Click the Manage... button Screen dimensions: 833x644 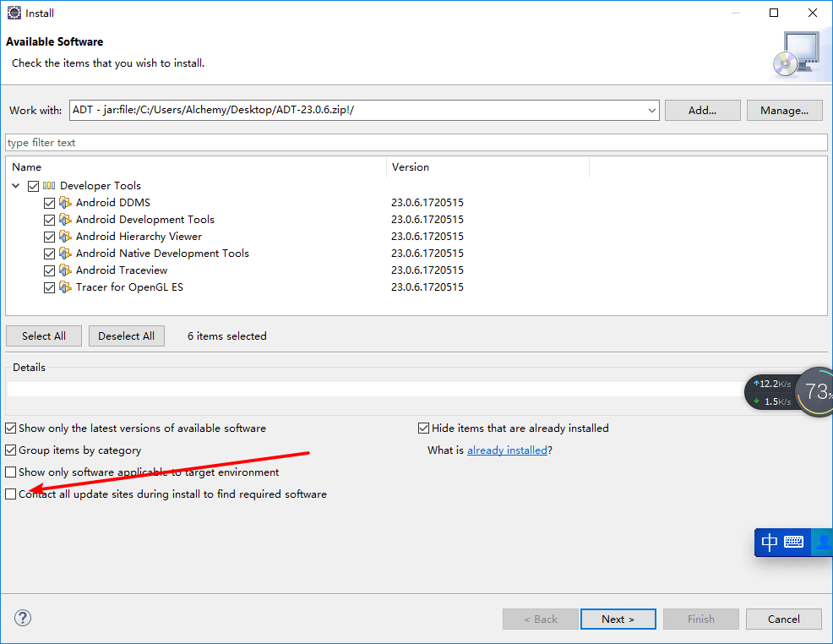pos(784,111)
